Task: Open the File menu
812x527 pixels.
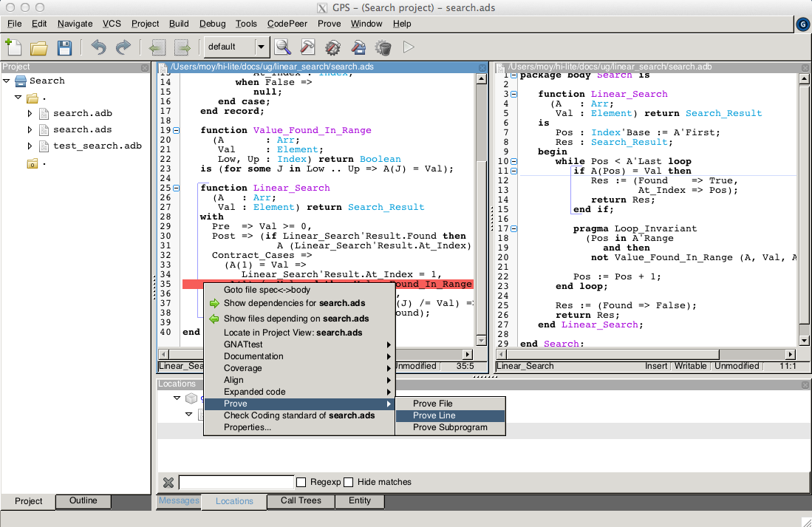Action: click(x=15, y=24)
